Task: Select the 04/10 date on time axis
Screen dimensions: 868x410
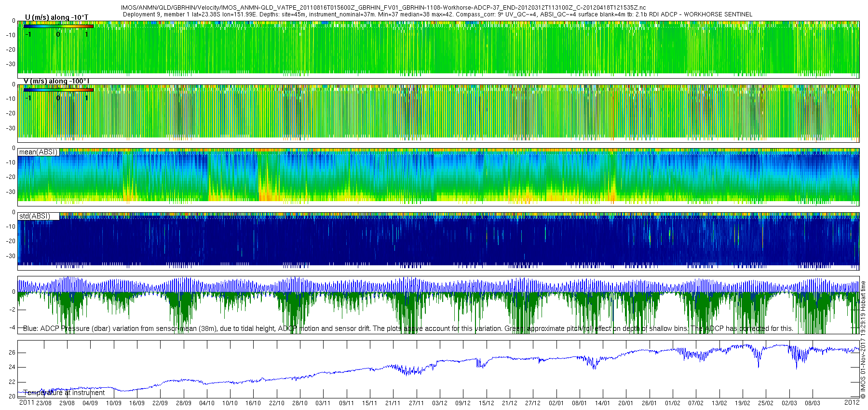Action: coord(207,403)
